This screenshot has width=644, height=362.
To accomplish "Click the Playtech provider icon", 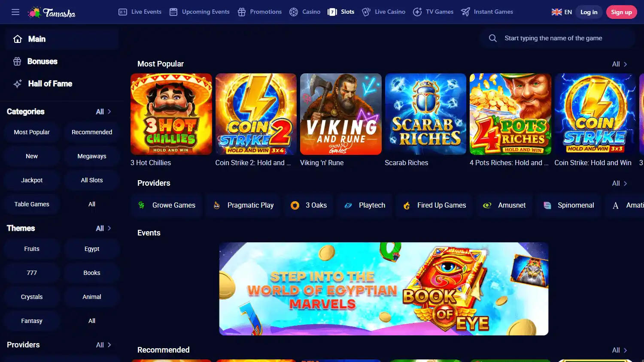I will (348, 205).
